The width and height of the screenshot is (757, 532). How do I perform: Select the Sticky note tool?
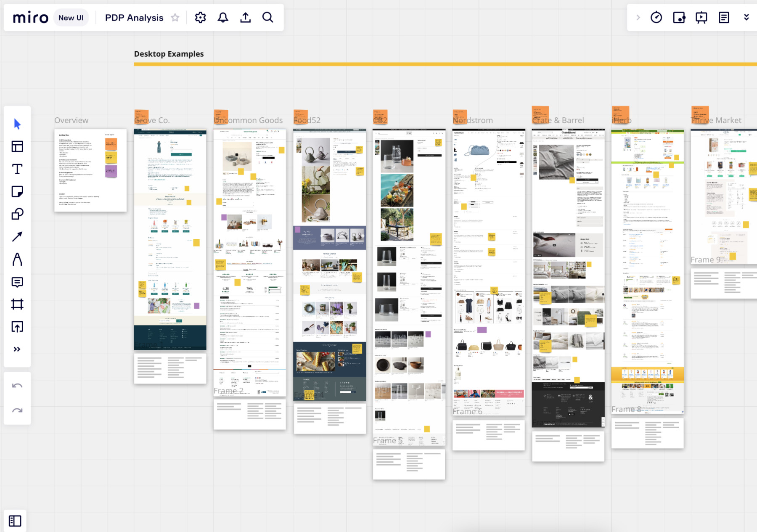point(17,191)
